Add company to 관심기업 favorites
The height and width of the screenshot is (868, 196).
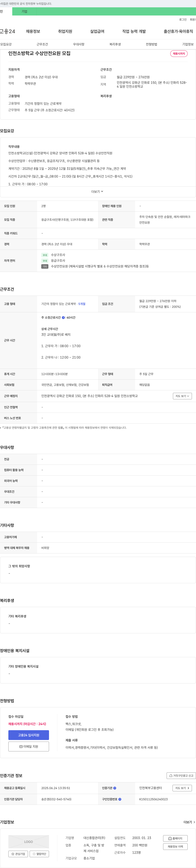tap(18, 854)
